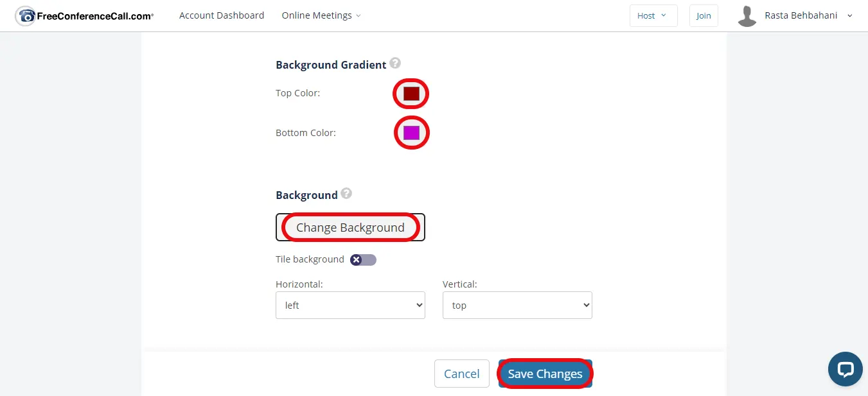Screen dimensions: 868x396
Task: Open the Rasta Behbahani account menu
Action: [x=801, y=15]
